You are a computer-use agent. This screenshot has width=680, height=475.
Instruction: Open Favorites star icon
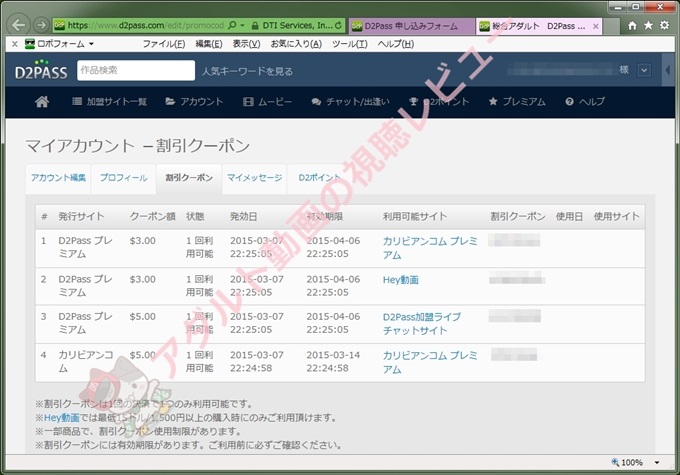[x=648, y=26]
